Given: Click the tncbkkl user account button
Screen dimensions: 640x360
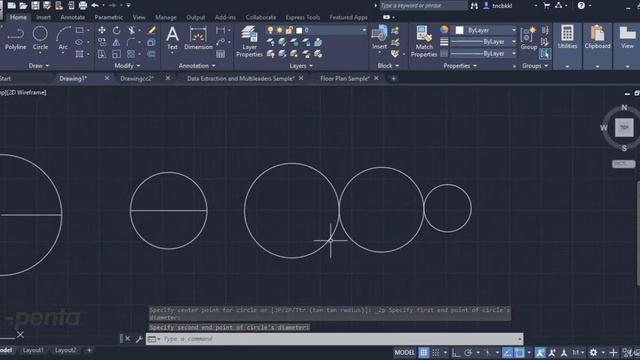Looking at the screenshot, I should tap(498, 6).
